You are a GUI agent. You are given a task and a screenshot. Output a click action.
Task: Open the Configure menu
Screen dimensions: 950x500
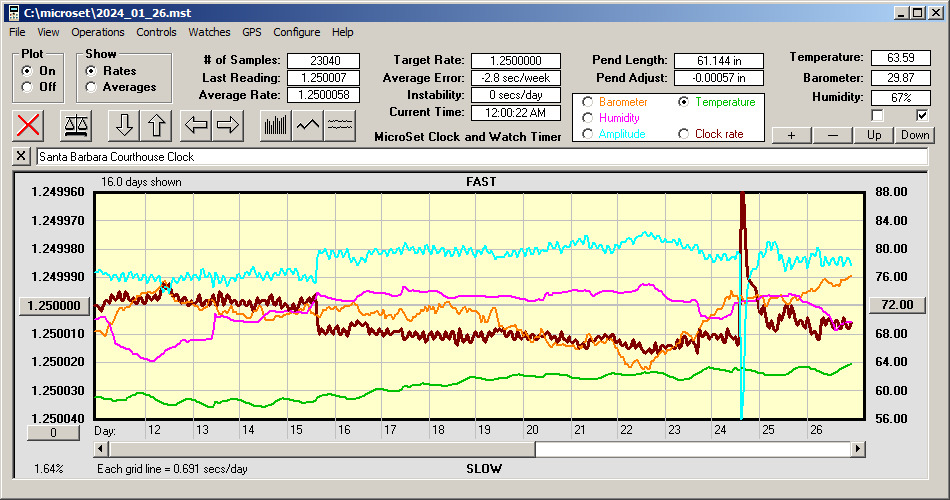coord(297,32)
